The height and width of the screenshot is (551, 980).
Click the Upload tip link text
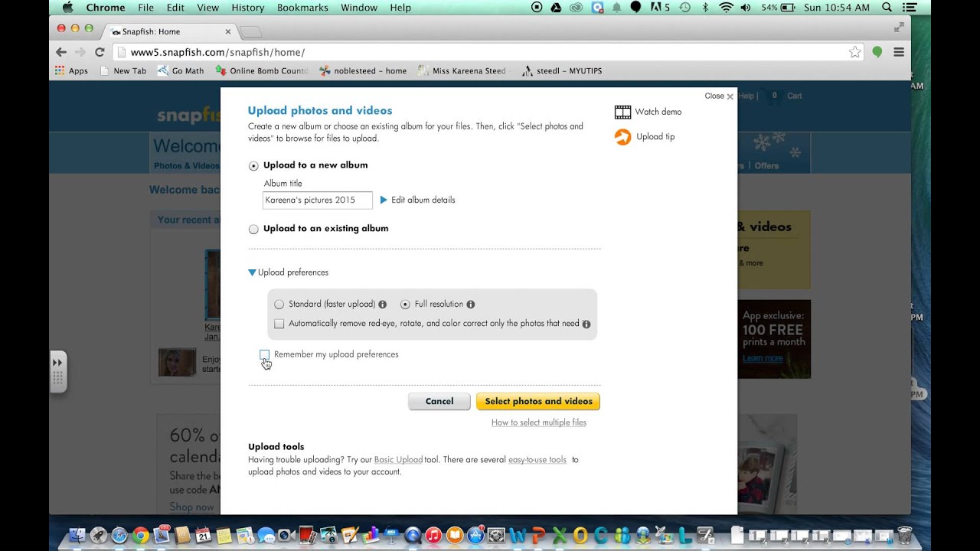point(655,137)
